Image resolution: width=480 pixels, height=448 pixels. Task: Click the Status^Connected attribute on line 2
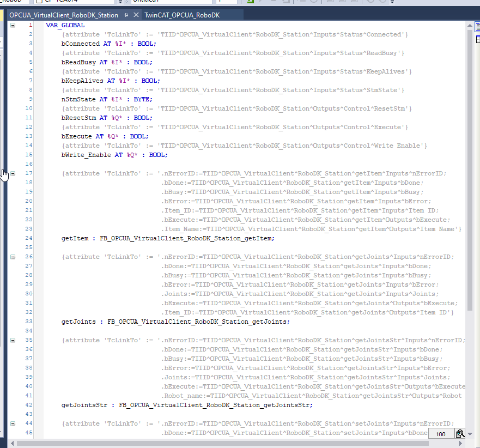235,34
